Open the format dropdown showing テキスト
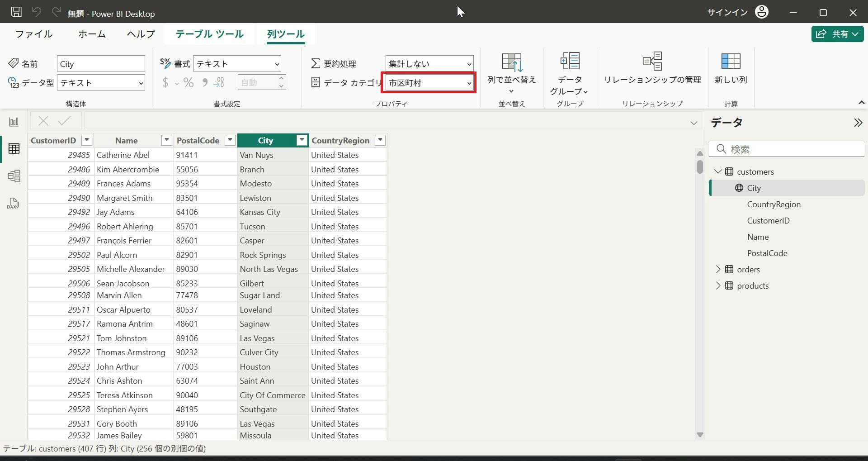 (237, 64)
